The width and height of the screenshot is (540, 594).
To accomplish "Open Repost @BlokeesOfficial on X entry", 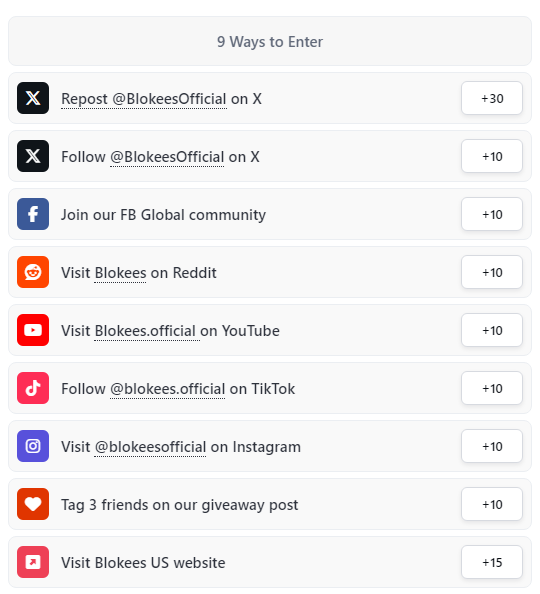I will tap(270, 98).
